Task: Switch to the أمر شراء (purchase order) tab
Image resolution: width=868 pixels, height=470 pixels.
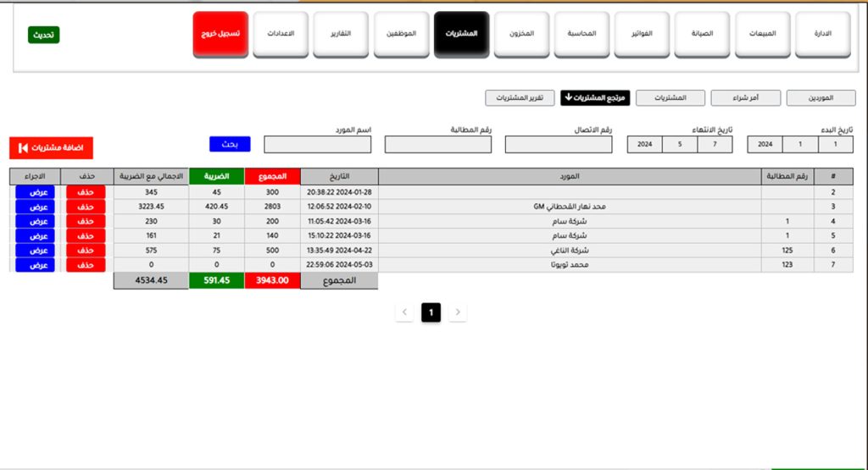Action: coord(745,98)
